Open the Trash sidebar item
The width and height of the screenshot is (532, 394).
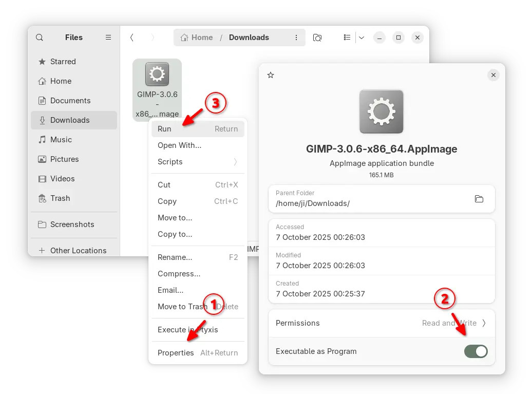60,198
